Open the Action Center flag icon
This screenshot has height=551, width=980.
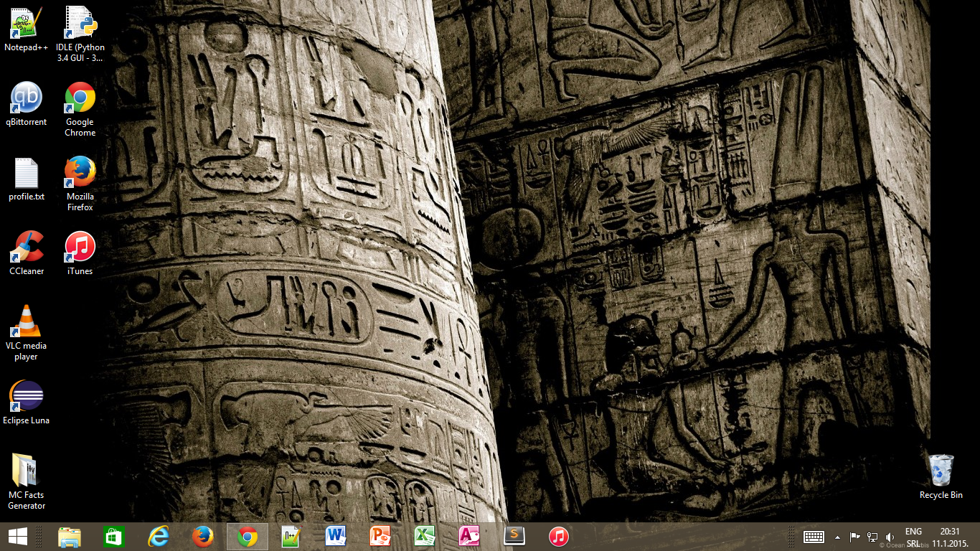pyautogui.click(x=854, y=537)
